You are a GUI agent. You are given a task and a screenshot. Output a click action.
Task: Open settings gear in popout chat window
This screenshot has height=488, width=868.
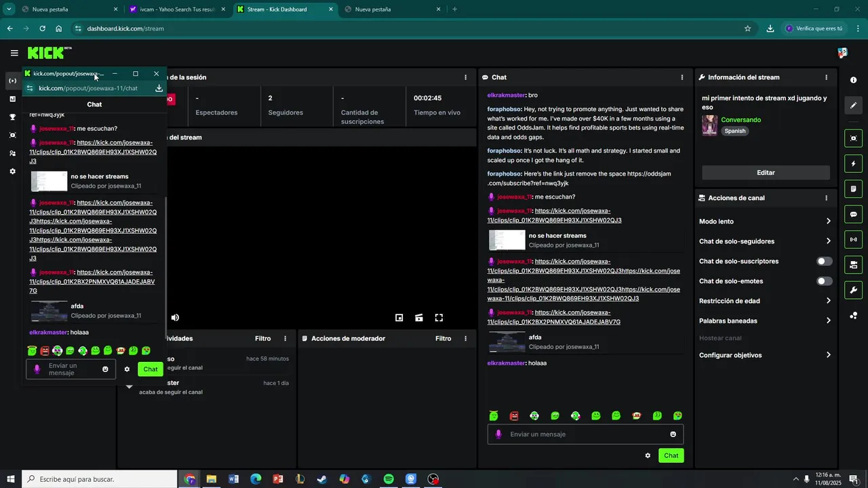click(127, 369)
